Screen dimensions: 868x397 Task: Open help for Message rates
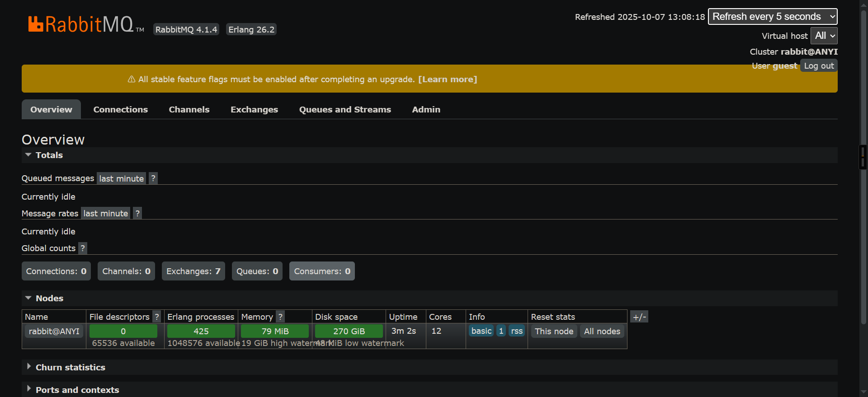click(137, 213)
